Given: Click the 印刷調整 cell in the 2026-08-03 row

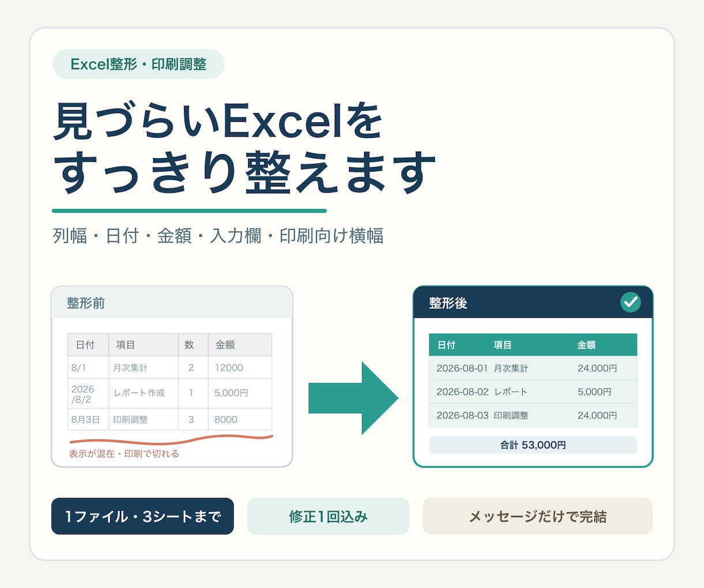Looking at the screenshot, I should 511,415.
